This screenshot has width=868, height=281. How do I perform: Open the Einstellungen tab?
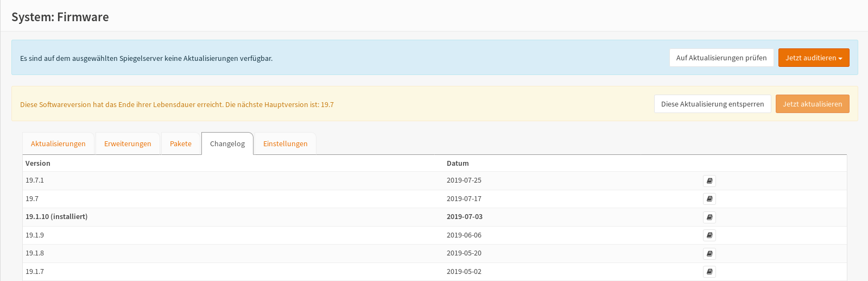pos(286,143)
